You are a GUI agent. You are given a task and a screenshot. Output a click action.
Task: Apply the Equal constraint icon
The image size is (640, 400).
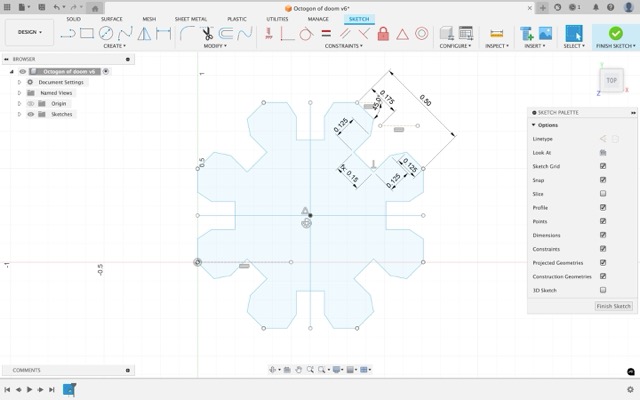pos(326,33)
